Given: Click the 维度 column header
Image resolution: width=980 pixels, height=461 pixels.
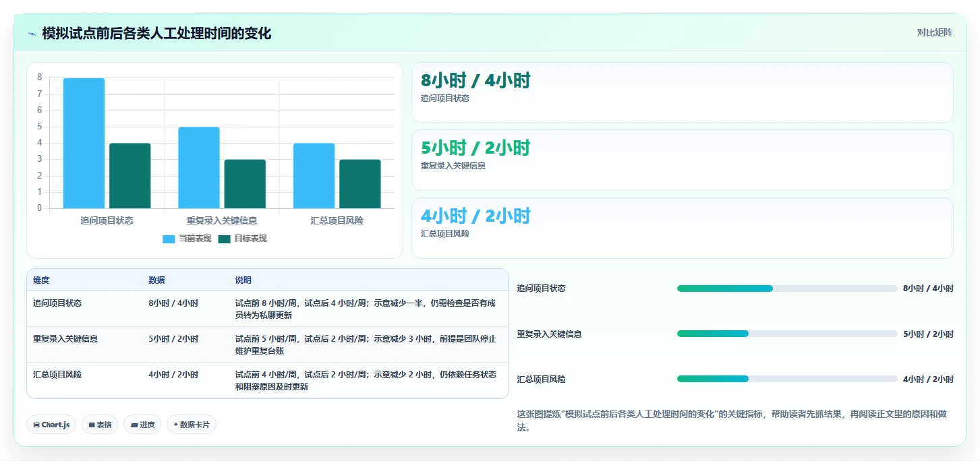Looking at the screenshot, I should pos(41,280).
